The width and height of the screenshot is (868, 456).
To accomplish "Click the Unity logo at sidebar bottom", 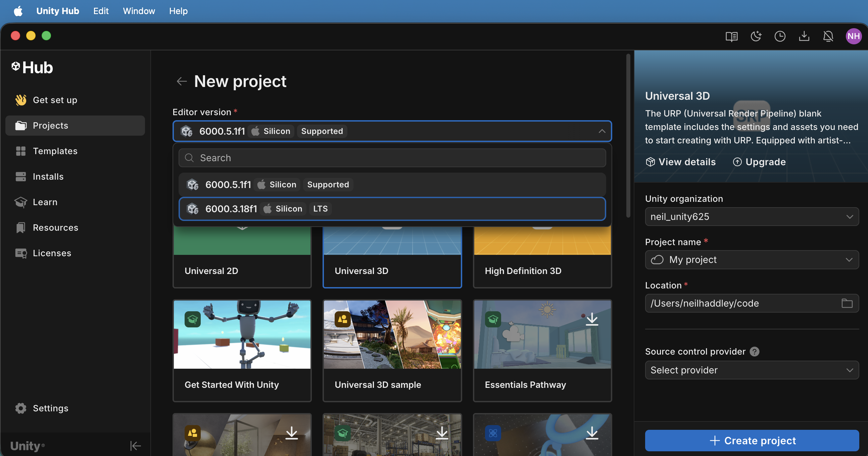I will (27, 446).
